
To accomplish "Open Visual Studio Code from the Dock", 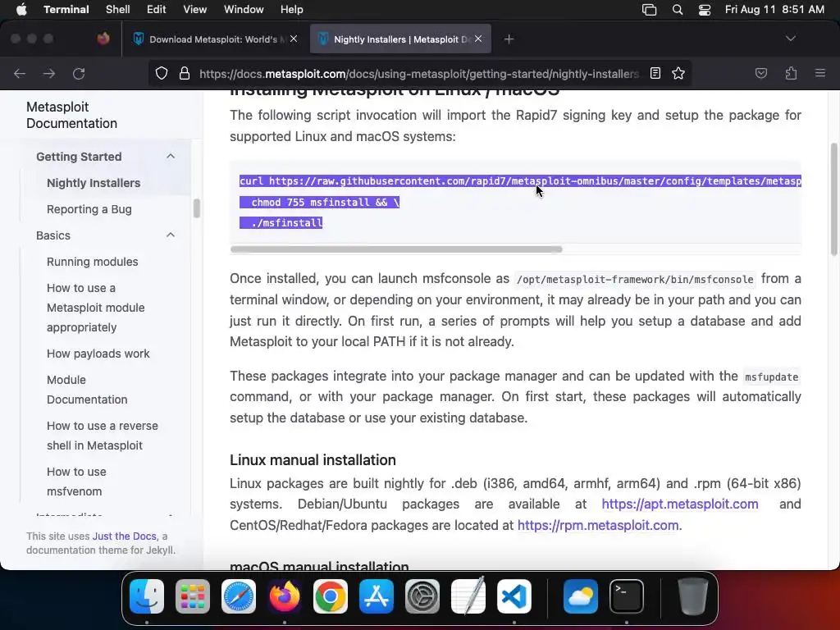I will coord(514,596).
